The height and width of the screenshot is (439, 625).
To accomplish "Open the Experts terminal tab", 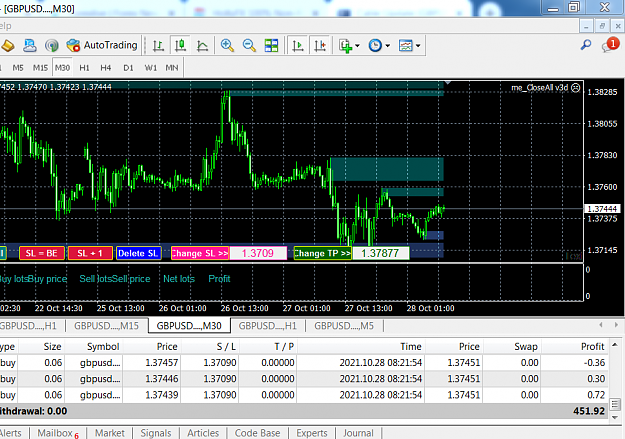I will 312,433.
